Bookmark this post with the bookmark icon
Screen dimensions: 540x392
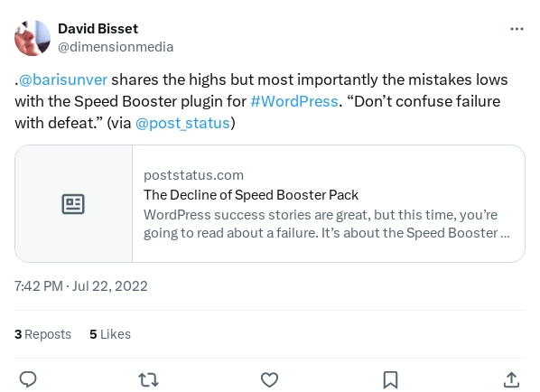click(390, 379)
